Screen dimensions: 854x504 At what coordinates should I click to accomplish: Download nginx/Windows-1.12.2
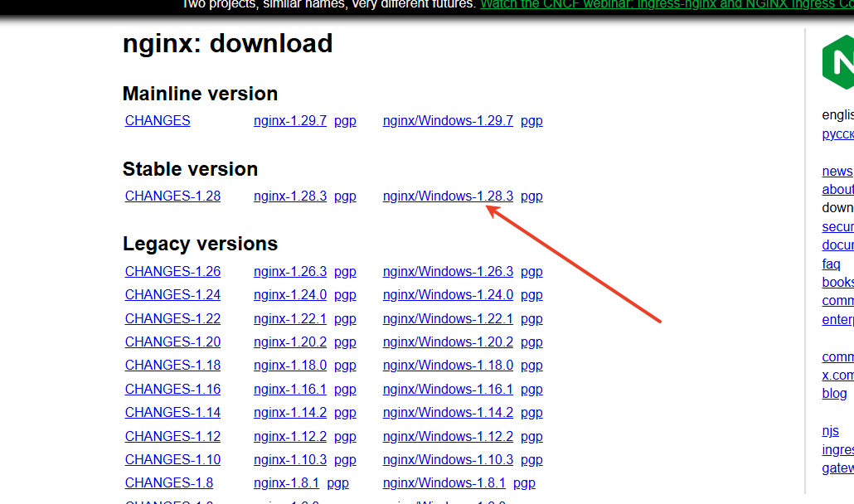pyautogui.click(x=448, y=437)
